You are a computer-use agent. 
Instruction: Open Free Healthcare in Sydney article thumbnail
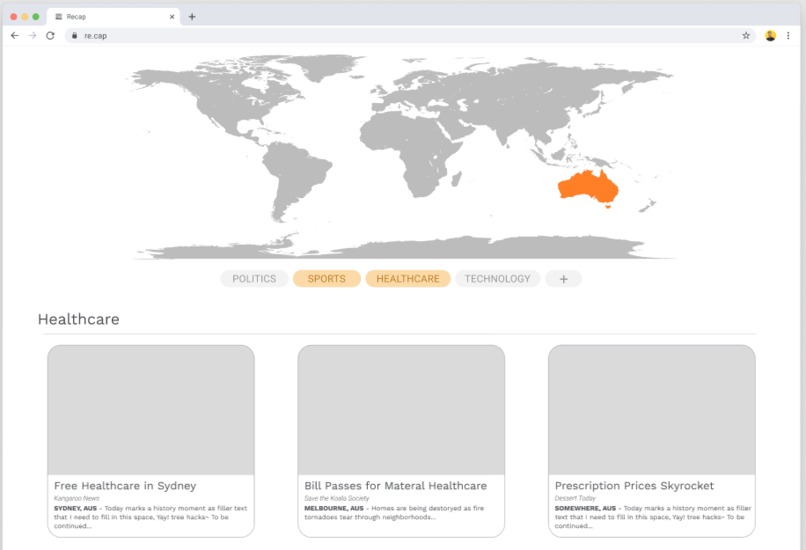click(151, 410)
